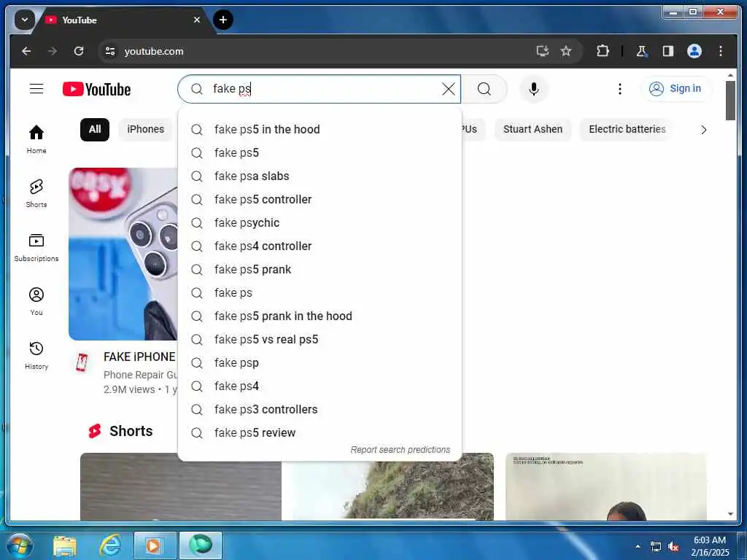The image size is (747, 560).
Task: Open the FAKE iPHONE video thumbnail
Action: [123, 254]
